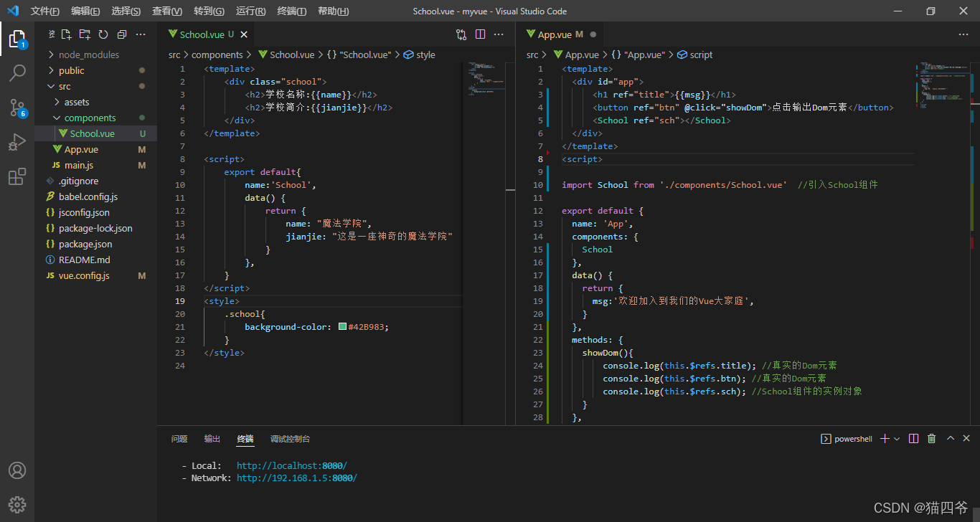The height and width of the screenshot is (522, 980).
Task: Kill the terminal with trash icon
Action: (932, 439)
